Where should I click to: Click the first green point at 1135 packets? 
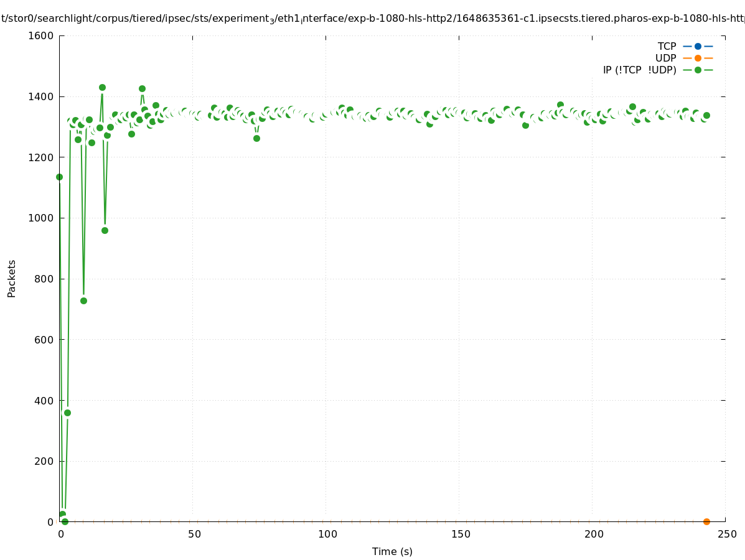[x=59, y=177]
